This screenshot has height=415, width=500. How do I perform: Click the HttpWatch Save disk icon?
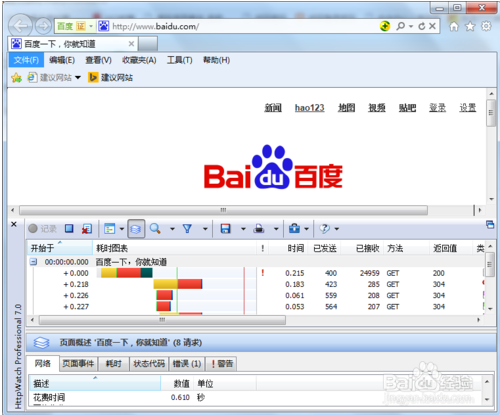(x=226, y=229)
